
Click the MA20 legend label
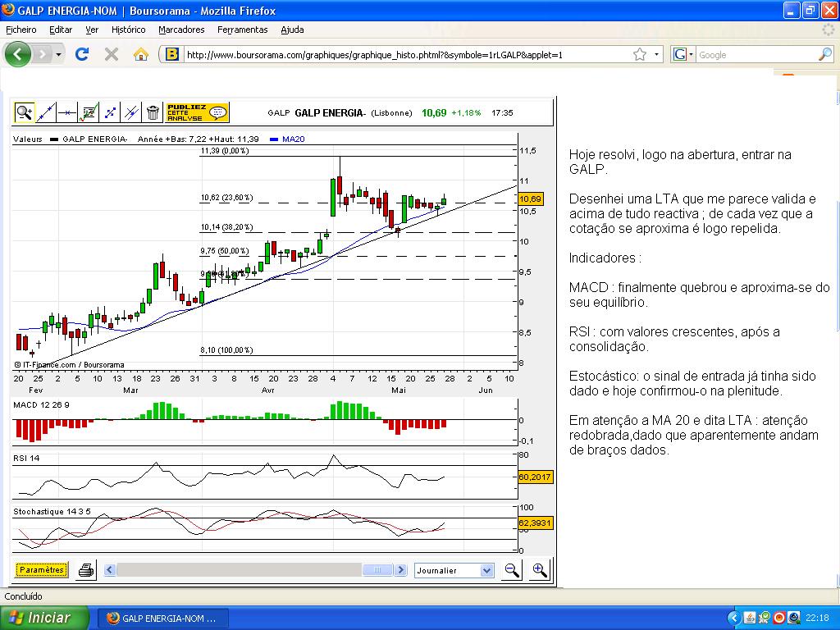tap(293, 139)
